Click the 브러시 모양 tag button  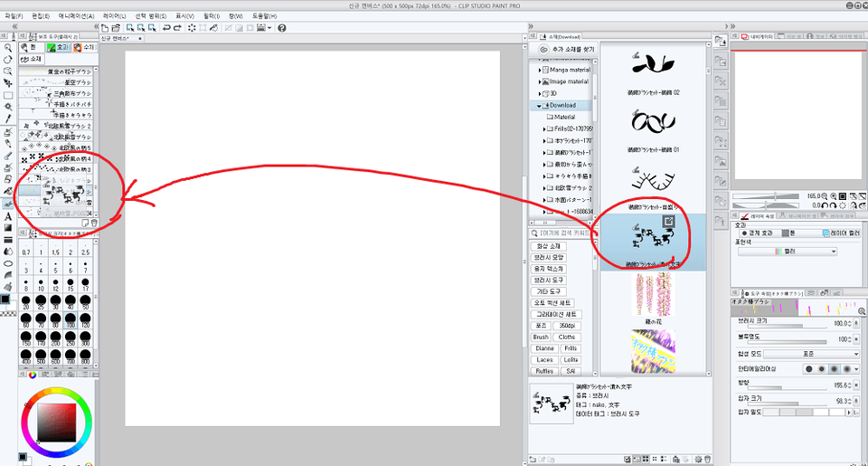[x=548, y=258]
